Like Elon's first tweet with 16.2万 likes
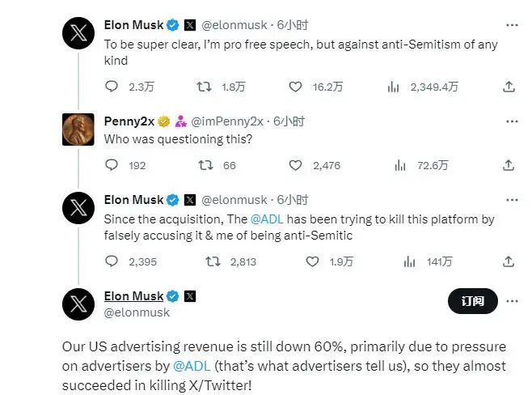 pyautogui.click(x=296, y=86)
